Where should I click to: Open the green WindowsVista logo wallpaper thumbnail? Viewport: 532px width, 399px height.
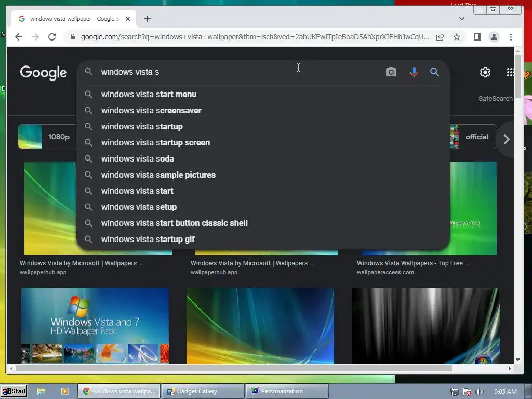tap(473, 208)
